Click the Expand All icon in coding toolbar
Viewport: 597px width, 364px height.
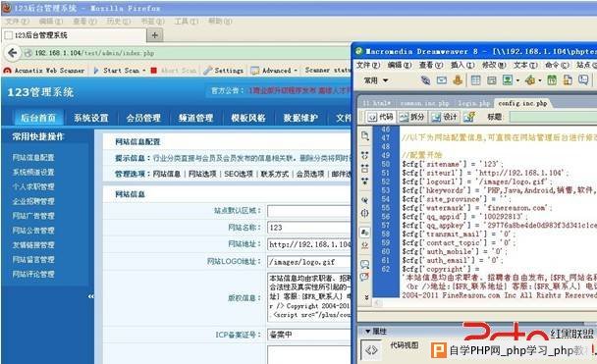pos(364,182)
